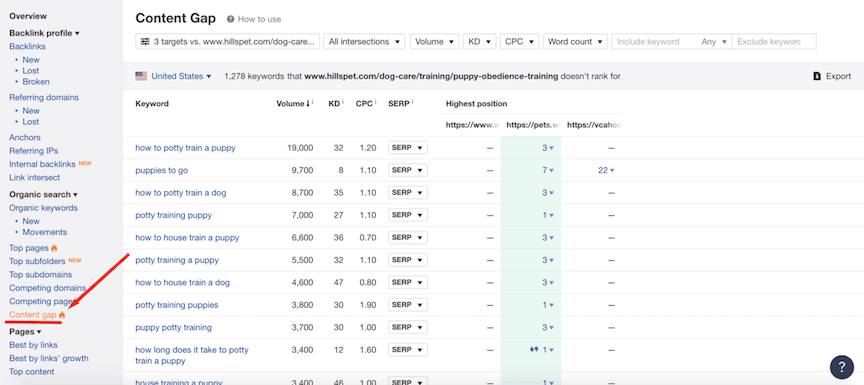864x385 pixels.
Task: Click the help question mark bubble
Action: click(x=841, y=367)
